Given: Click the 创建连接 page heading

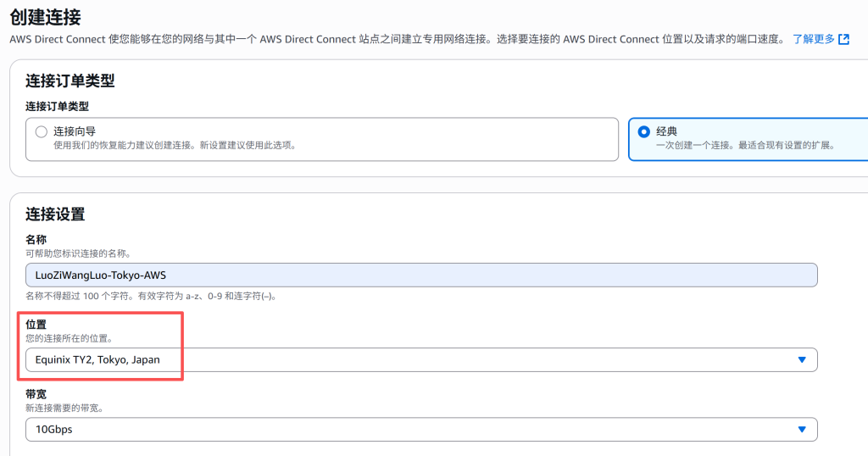Looking at the screenshot, I should (45, 14).
